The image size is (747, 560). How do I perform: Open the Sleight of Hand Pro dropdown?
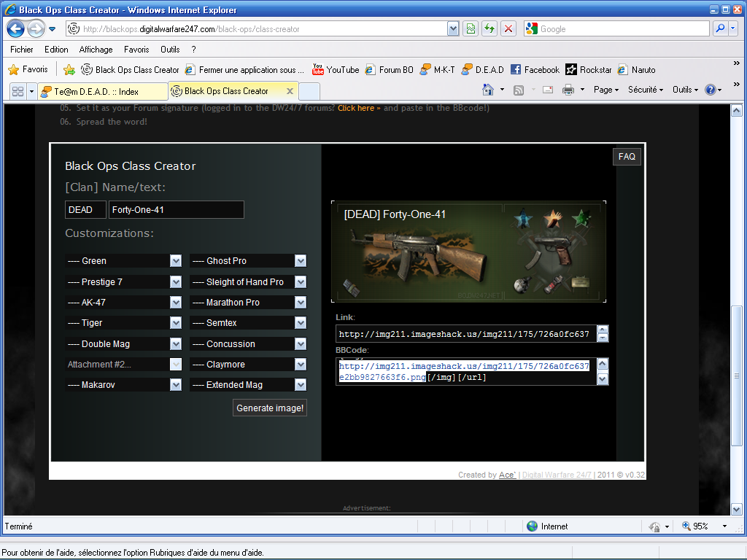248,282
